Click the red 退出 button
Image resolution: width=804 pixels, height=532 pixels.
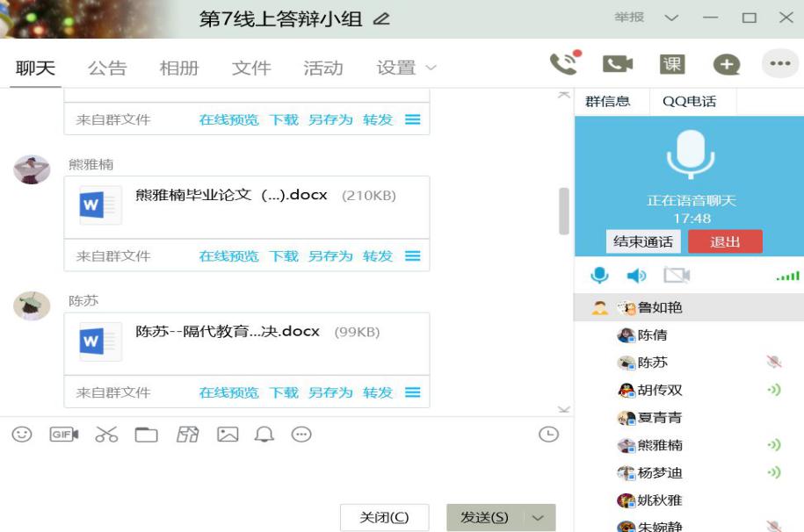click(725, 242)
